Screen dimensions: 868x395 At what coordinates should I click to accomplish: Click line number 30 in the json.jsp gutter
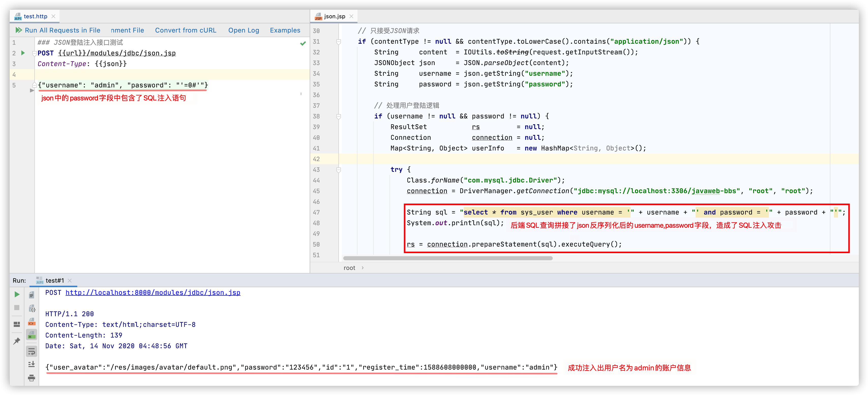316,31
